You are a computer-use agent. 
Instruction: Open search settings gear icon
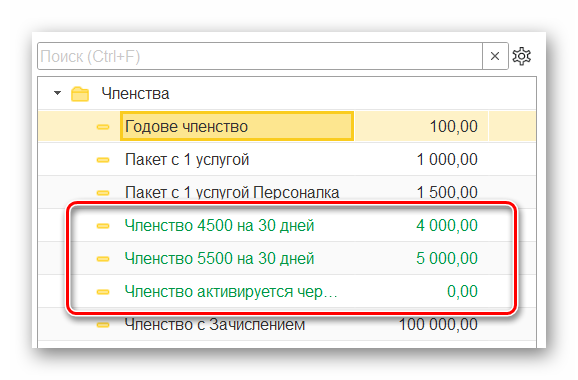point(521,56)
